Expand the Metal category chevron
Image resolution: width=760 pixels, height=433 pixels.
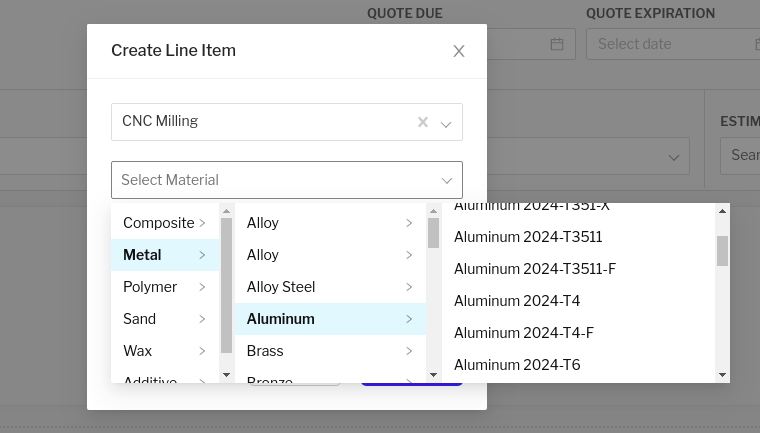click(x=202, y=255)
